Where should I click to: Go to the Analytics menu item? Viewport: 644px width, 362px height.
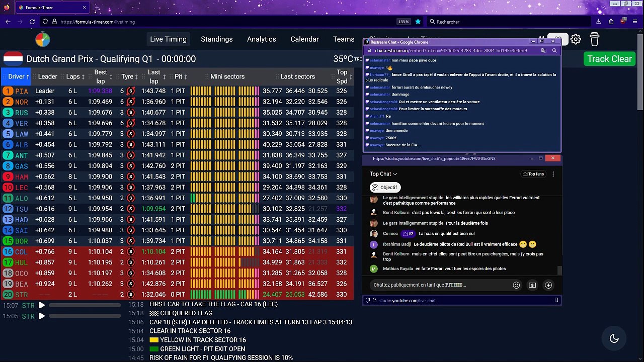point(261,39)
